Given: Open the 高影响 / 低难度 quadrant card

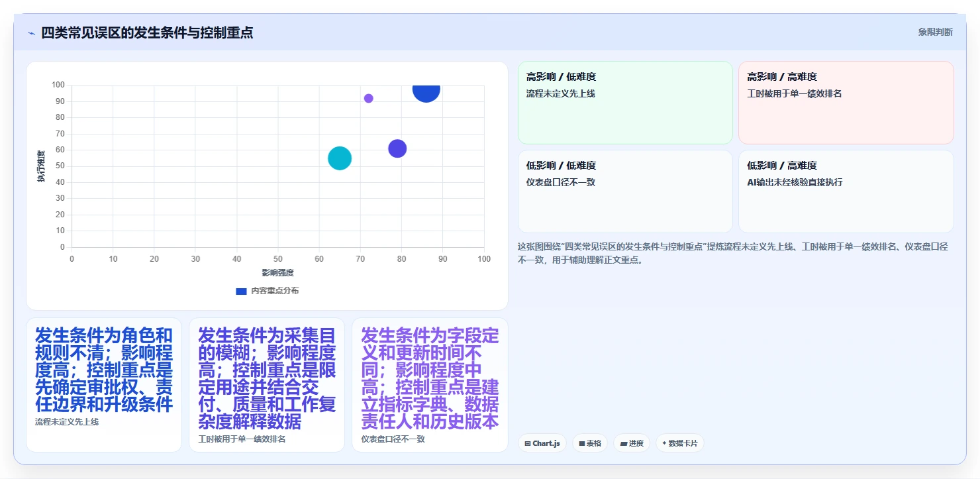Looking at the screenshot, I should (x=625, y=103).
